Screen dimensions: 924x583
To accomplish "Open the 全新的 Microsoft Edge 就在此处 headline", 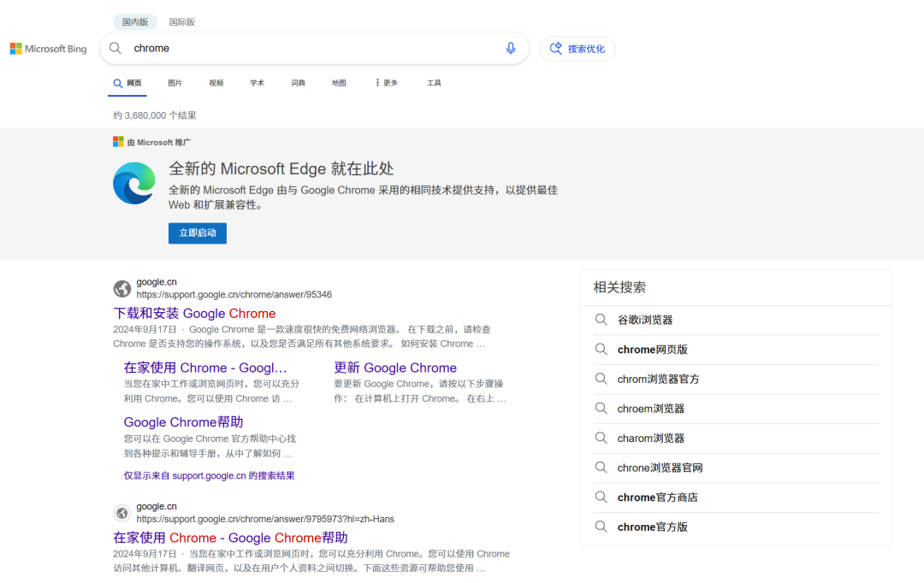I will click(281, 169).
